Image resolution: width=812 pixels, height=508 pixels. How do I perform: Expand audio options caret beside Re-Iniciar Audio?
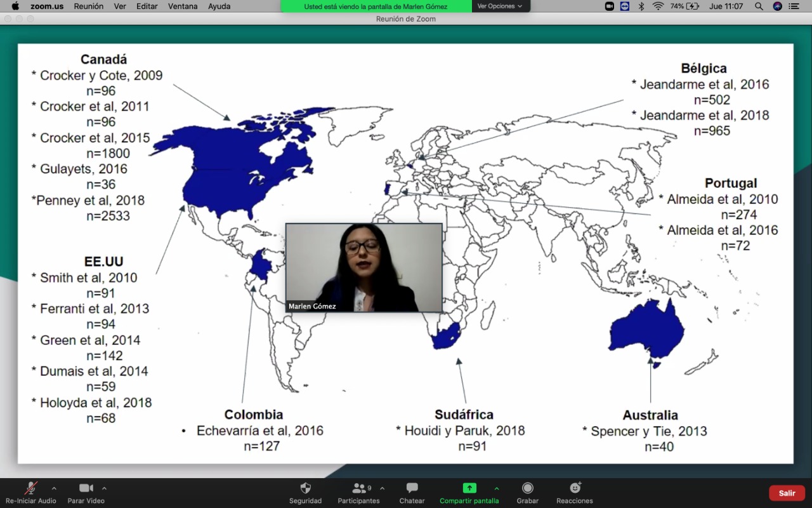click(x=54, y=488)
